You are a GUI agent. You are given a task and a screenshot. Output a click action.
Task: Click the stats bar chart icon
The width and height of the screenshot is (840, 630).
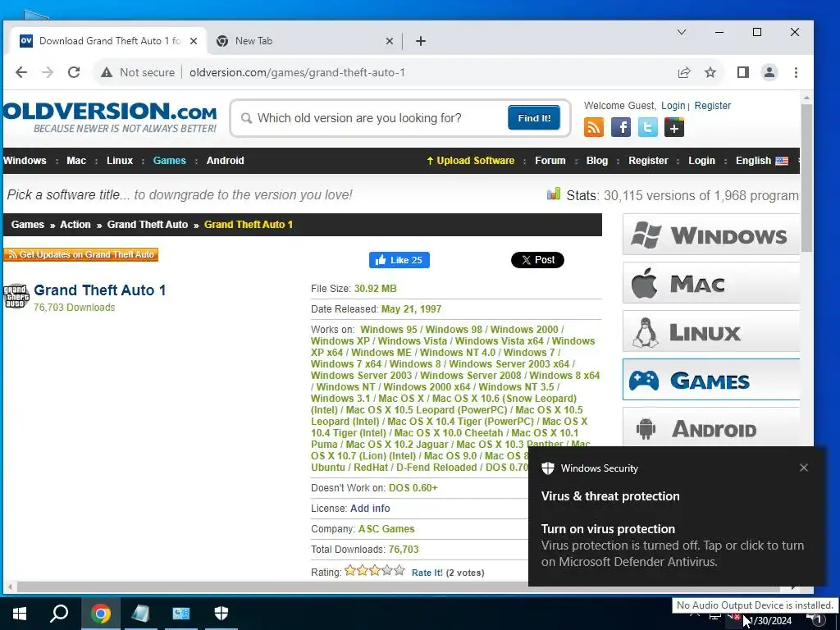pyautogui.click(x=554, y=194)
